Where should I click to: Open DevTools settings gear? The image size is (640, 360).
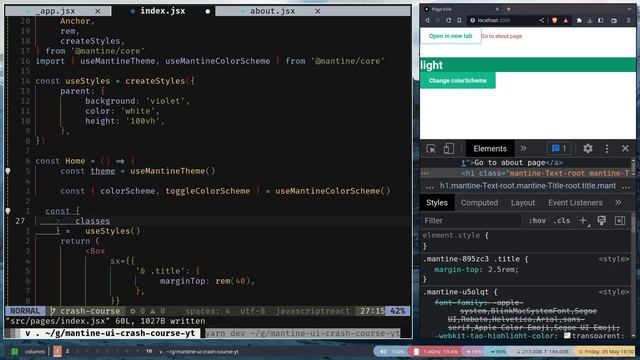pos(588,149)
